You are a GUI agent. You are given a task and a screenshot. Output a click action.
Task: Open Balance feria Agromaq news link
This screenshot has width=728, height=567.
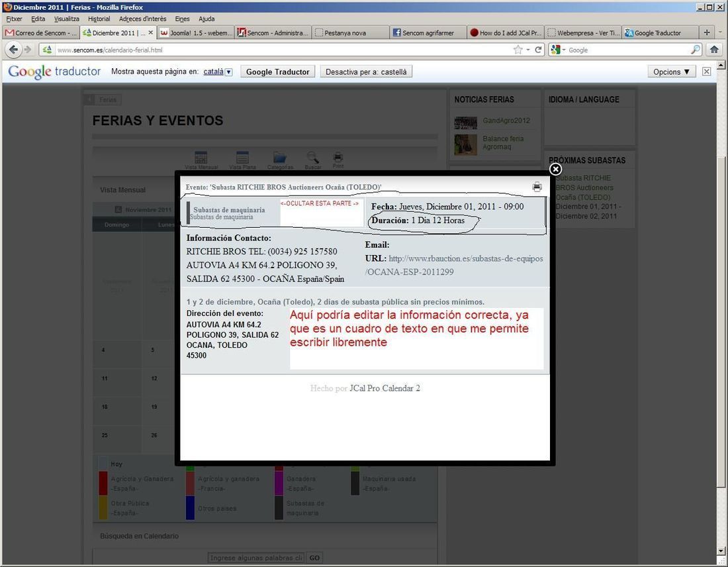[x=503, y=142]
